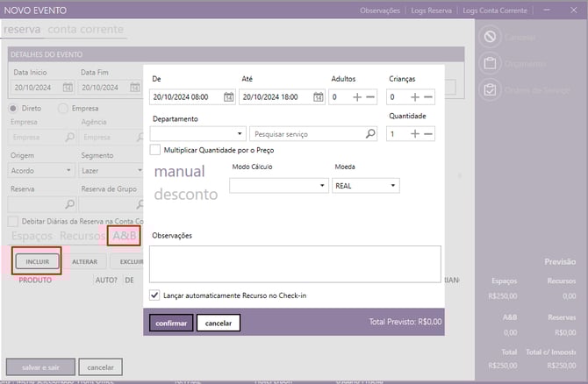Click into the Observações text area

[x=294, y=263]
